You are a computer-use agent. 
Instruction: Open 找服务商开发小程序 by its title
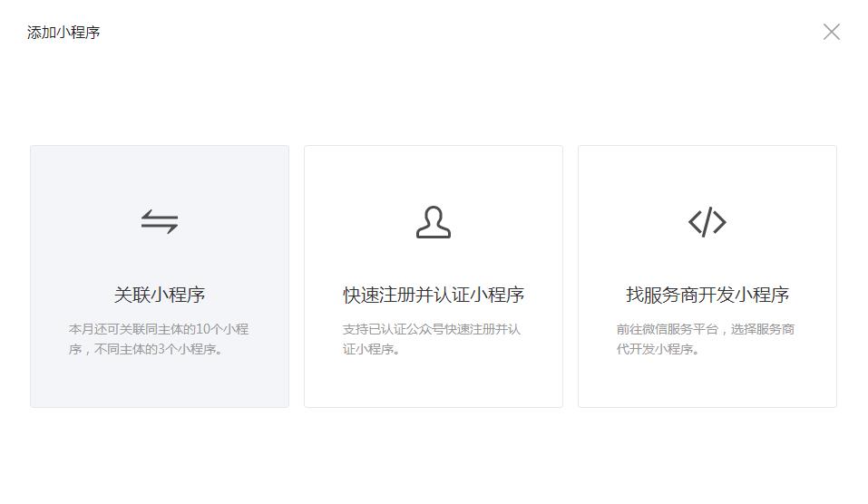tap(707, 295)
